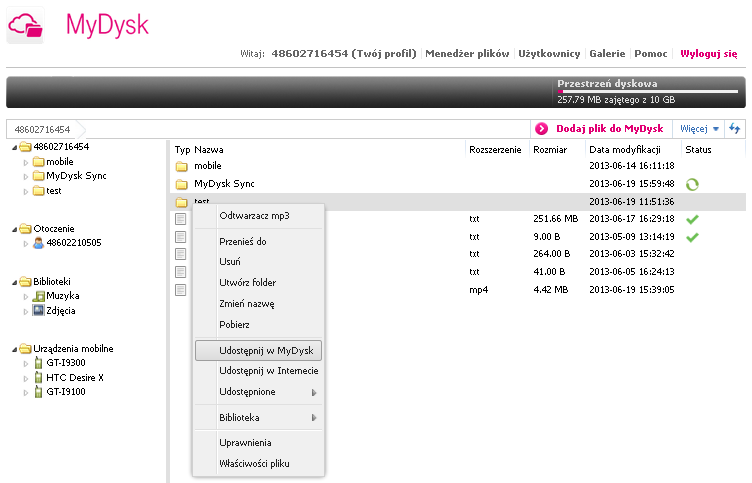Screen dimensions: 752x483
Task: Click the MyDysk cloud folder logo
Action: pos(25,25)
